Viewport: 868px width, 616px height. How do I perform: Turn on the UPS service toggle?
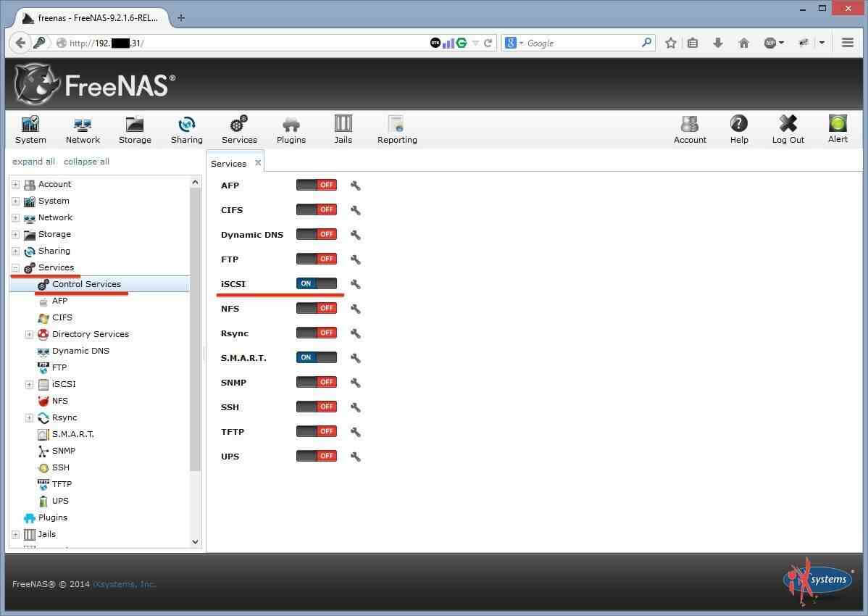click(x=316, y=456)
